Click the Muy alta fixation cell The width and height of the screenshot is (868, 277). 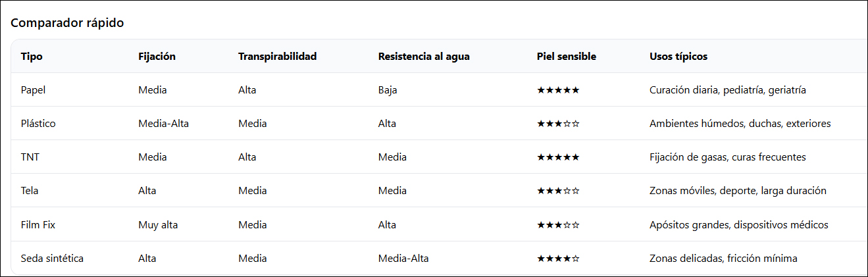click(x=158, y=225)
